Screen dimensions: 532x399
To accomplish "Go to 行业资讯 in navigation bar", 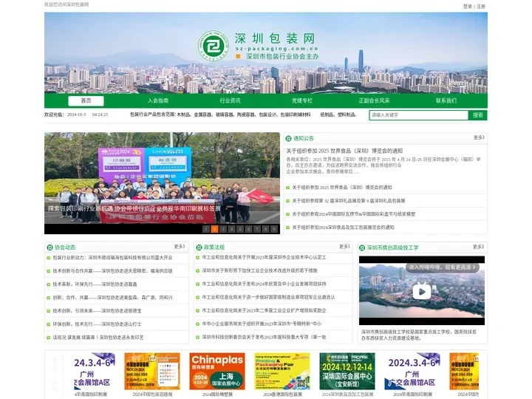I will [230, 100].
